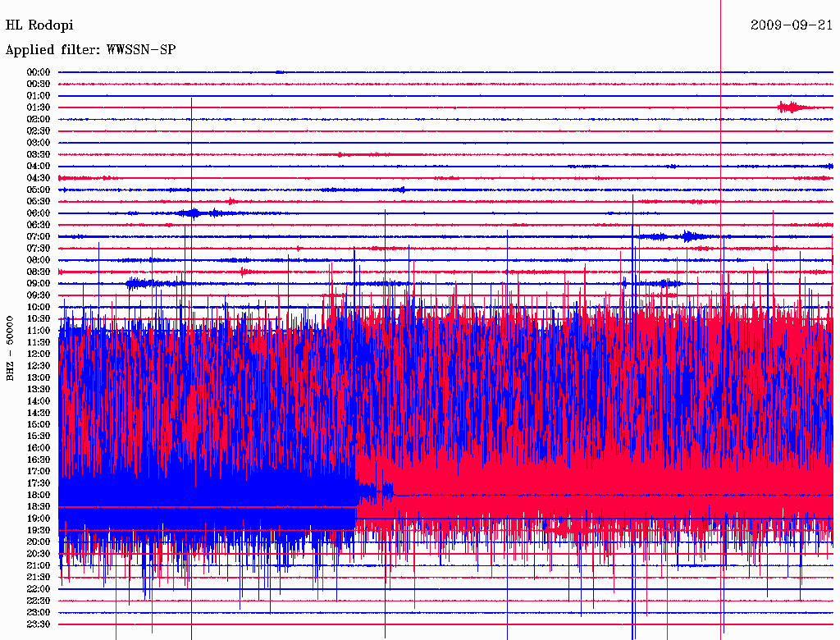Click the 00:00 time label

38,72
